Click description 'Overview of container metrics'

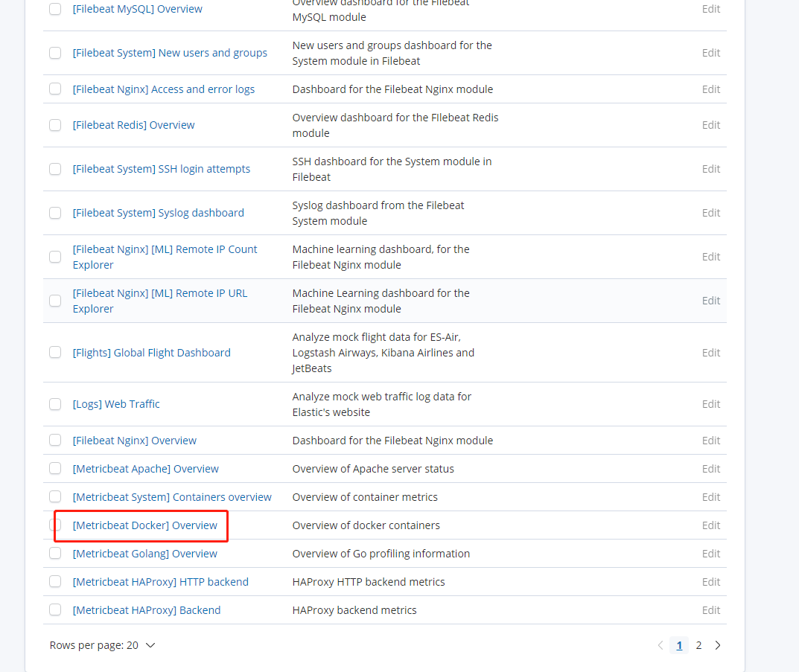click(365, 497)
